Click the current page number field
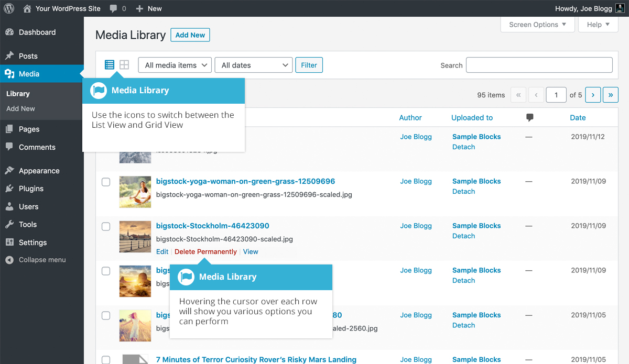The image size is (629, 364). click(x=556, y=95)
